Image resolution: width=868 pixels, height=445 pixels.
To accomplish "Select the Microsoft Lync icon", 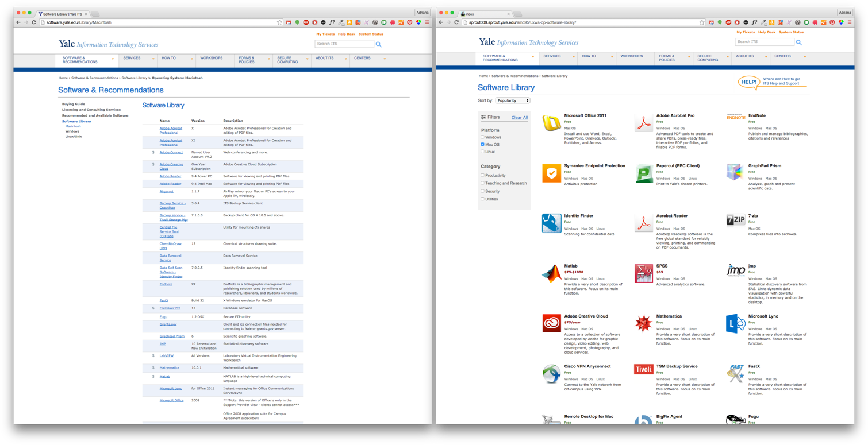I will [736, 324].
